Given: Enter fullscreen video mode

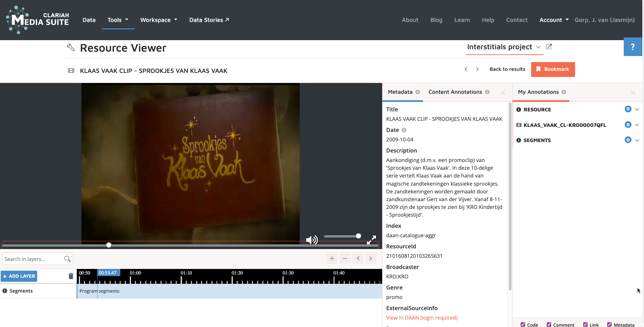Looking at the screenshot, I should pyautogui.click(x=371, y=240).
